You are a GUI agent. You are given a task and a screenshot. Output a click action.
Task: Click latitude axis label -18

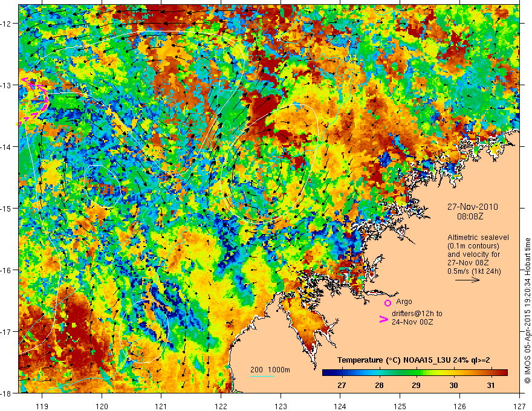pyautogui.click(x=6, y=393)
